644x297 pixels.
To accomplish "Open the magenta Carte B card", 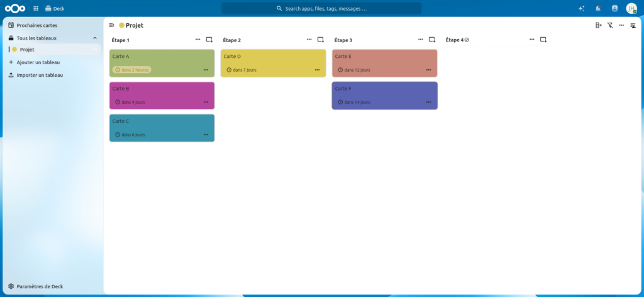I will click(x=162, y=96).
